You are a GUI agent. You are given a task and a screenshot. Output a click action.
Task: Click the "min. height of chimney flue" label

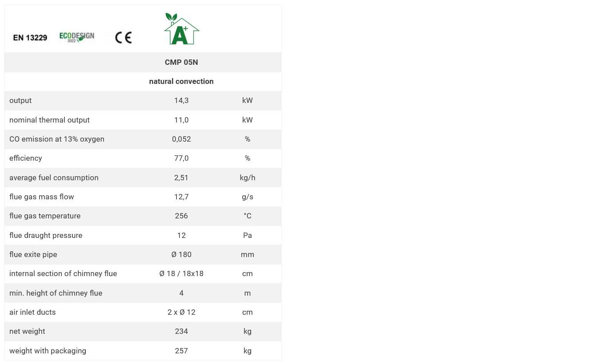click(56, 293)
